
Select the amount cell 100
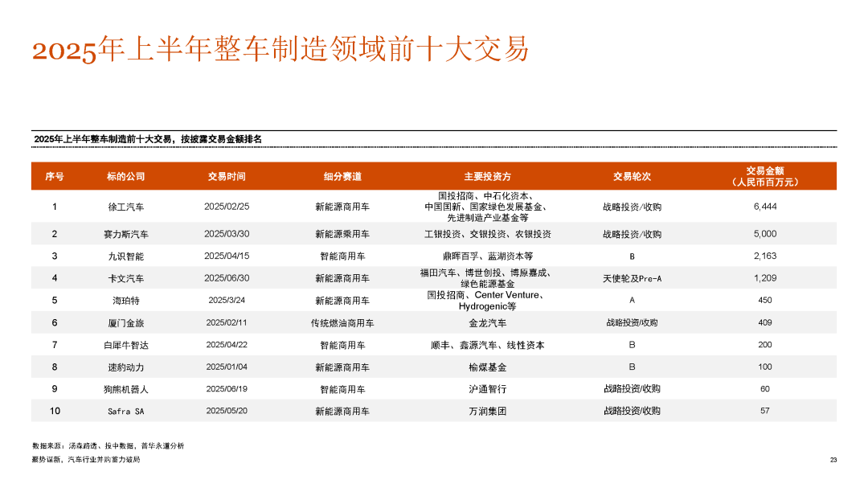(764, 367)
